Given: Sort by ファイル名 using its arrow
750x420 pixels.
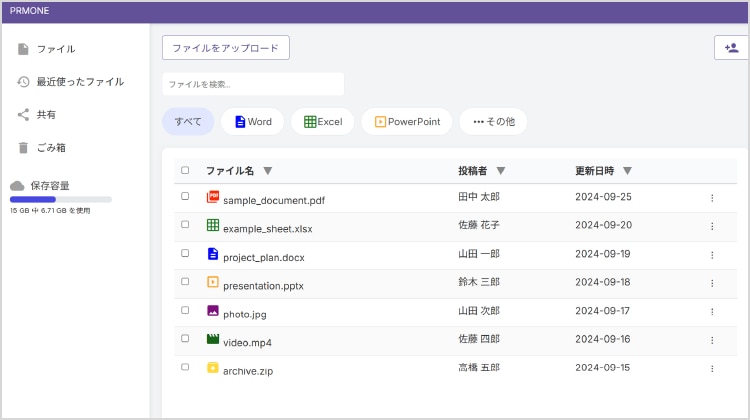Looking at the screenshot, I should [267, 170].
